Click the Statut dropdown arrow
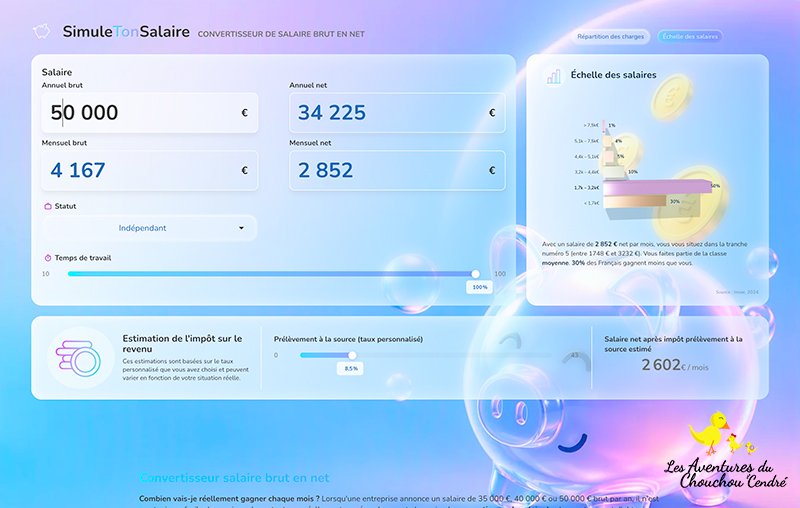This screenshot has width=800, height=508. [241, 228]
